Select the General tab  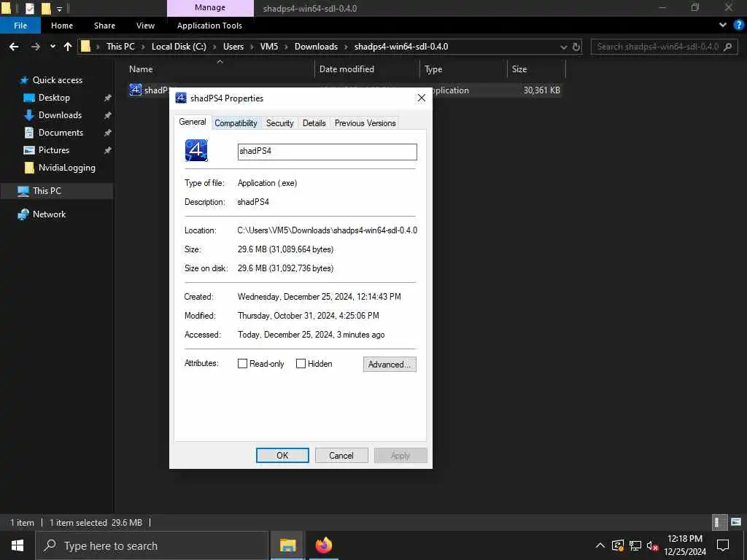193,122
